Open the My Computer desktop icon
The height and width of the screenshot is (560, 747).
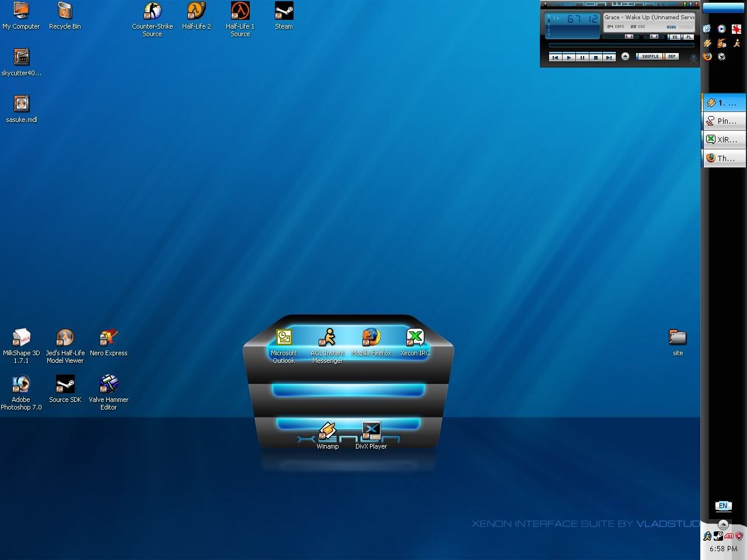[x=21, y=16]
